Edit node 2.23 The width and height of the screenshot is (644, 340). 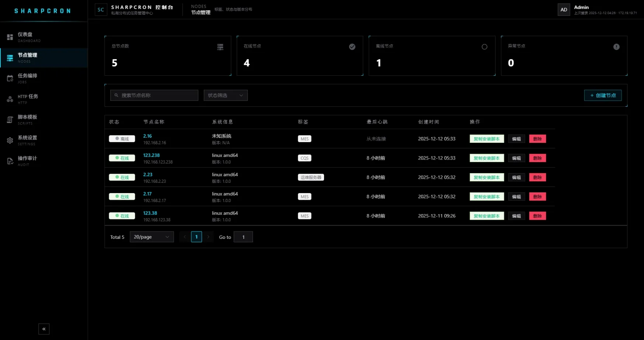[516, 177]
